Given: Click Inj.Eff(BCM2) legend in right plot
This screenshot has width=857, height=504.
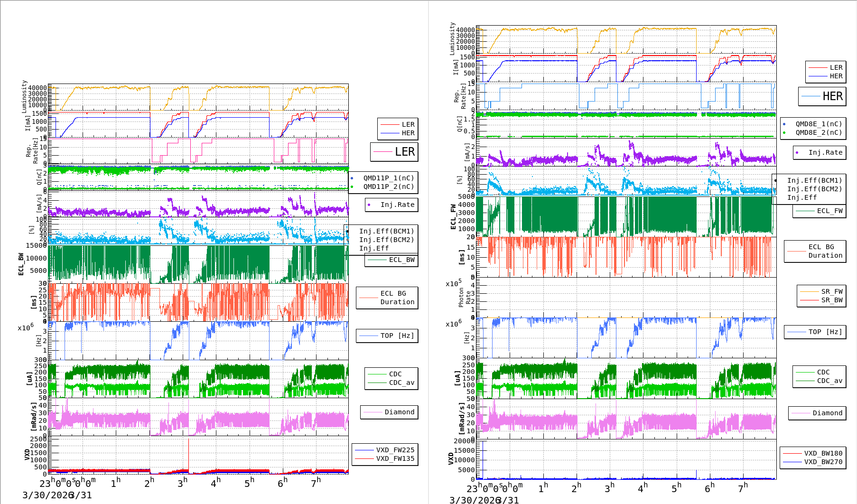Looking at the screenshot, I should tap(814, 189).
